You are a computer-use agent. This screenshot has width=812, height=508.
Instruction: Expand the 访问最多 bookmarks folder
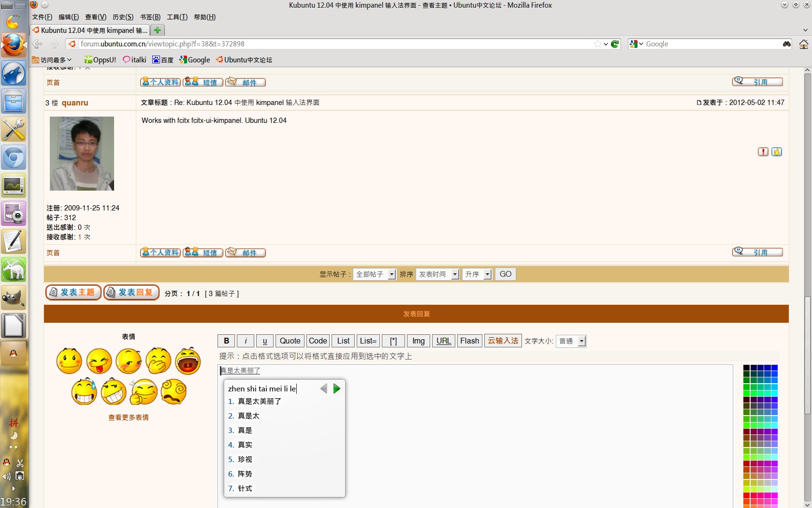[52, 60]
